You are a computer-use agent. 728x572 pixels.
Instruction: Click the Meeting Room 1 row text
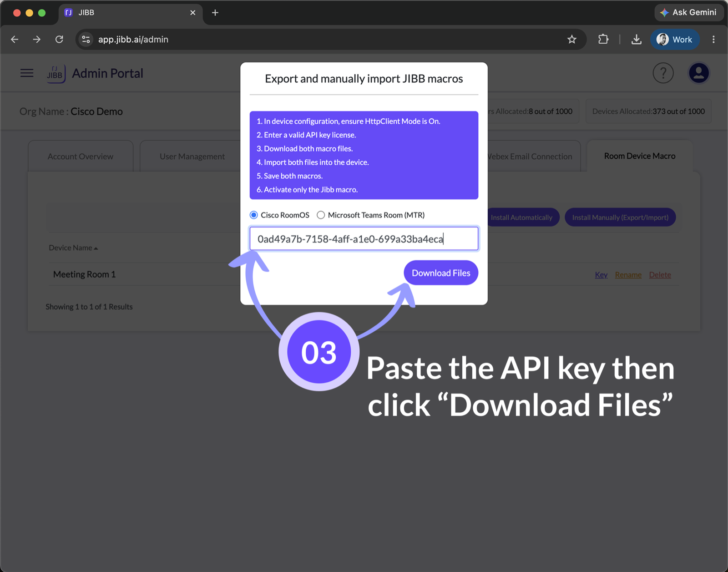84,274
